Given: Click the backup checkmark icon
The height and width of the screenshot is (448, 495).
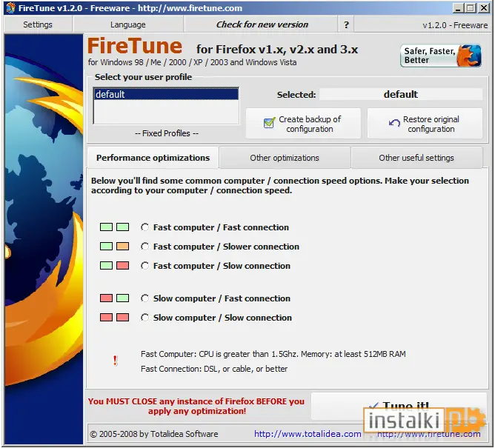Looking at the screenshot, I should pyautogui.click(x=269, y=123).
